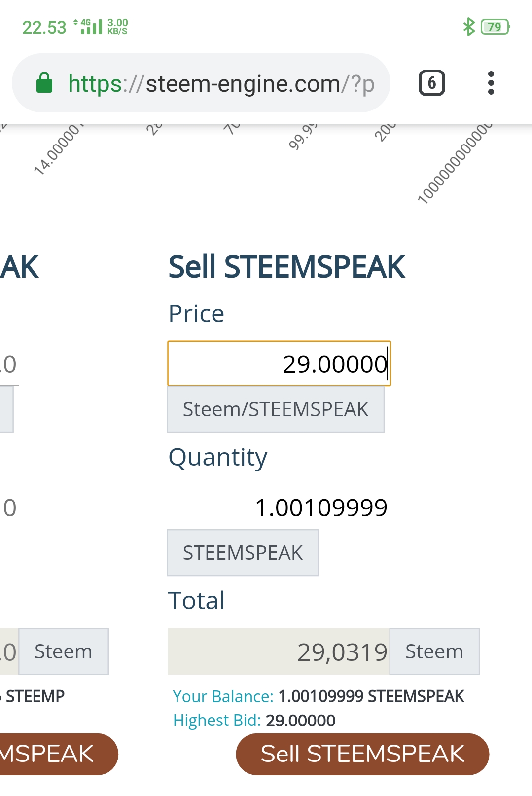
Task: Click the Steem unit label beside sell Total
Action: pyautogui.click(x=434, y=651)
